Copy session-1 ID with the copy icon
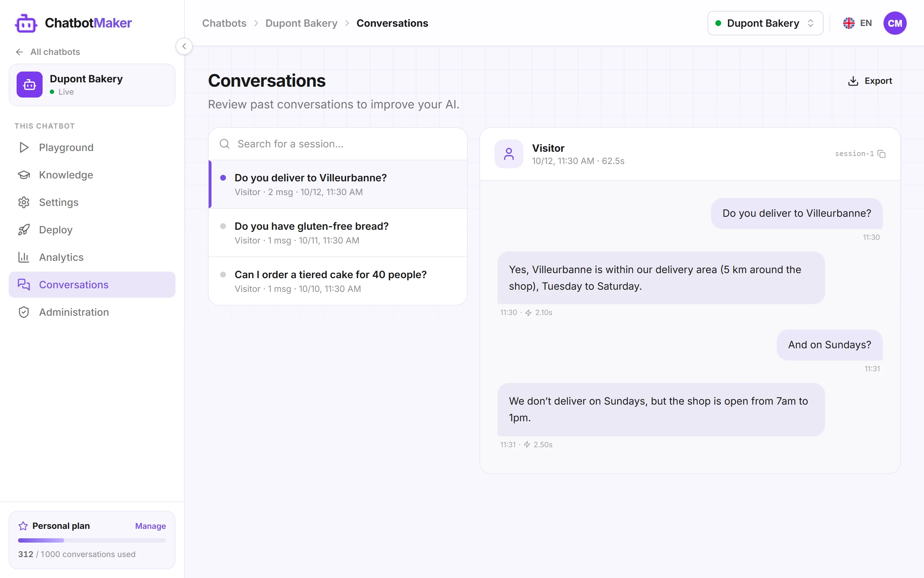 click(x=882, y=154)
